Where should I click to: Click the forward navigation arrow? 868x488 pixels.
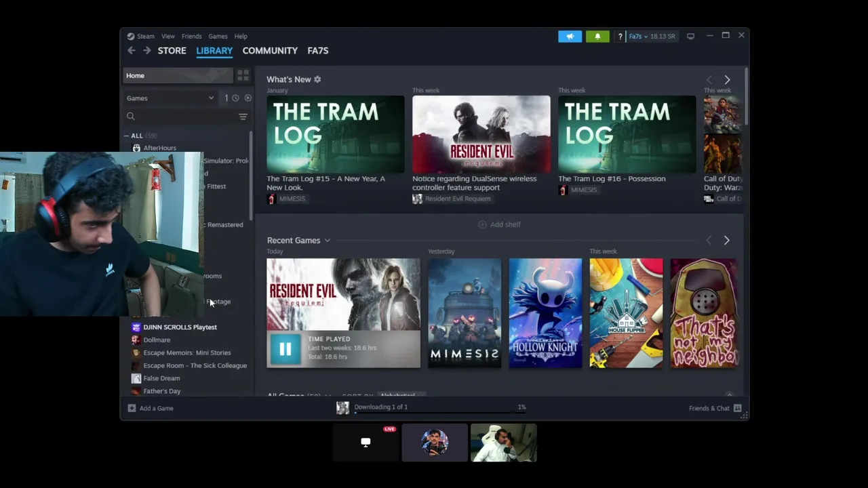coord(146,51)
